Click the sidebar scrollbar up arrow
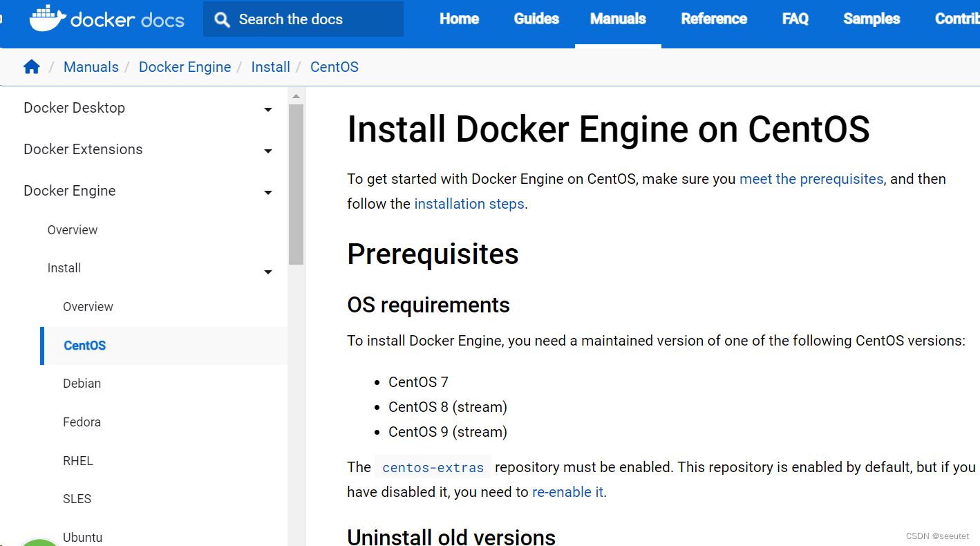 296,96
